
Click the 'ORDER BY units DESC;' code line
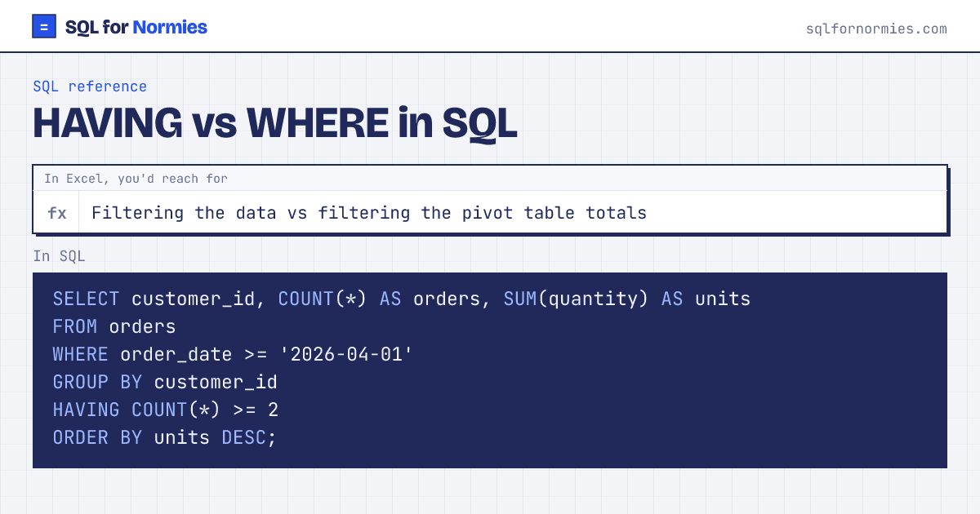point(165,437)
